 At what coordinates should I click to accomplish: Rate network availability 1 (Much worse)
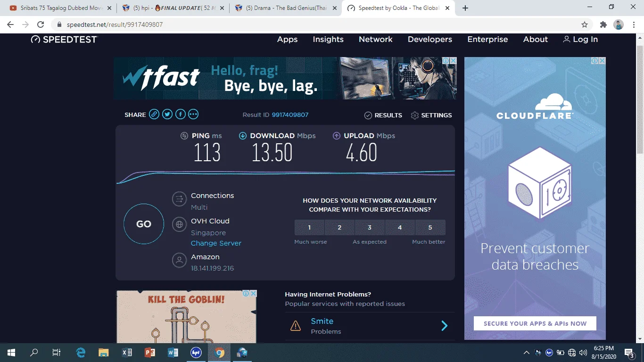(x=309, y=227)
